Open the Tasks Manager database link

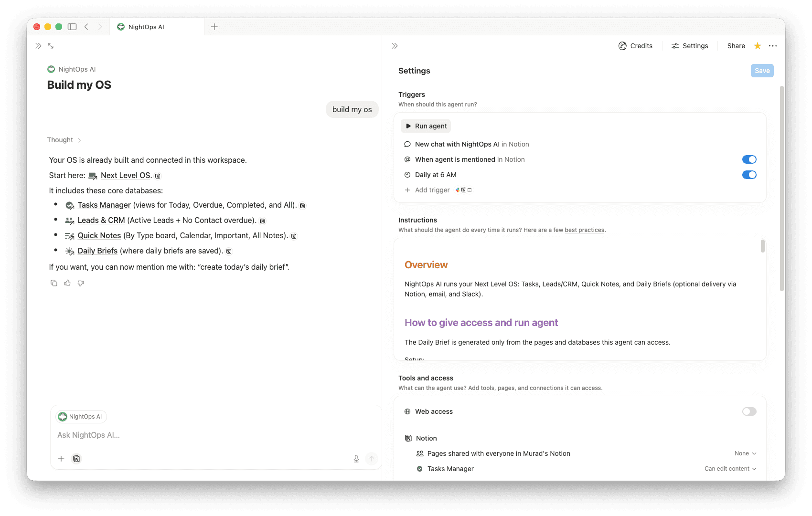(104, 205)
